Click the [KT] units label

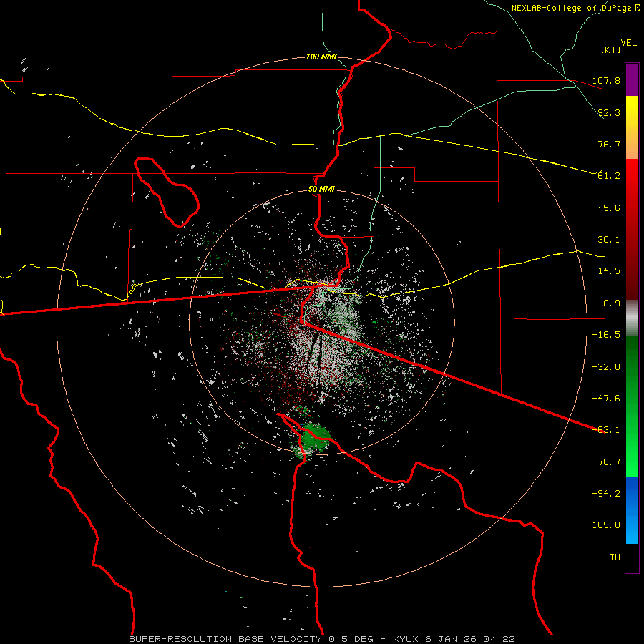611,49
